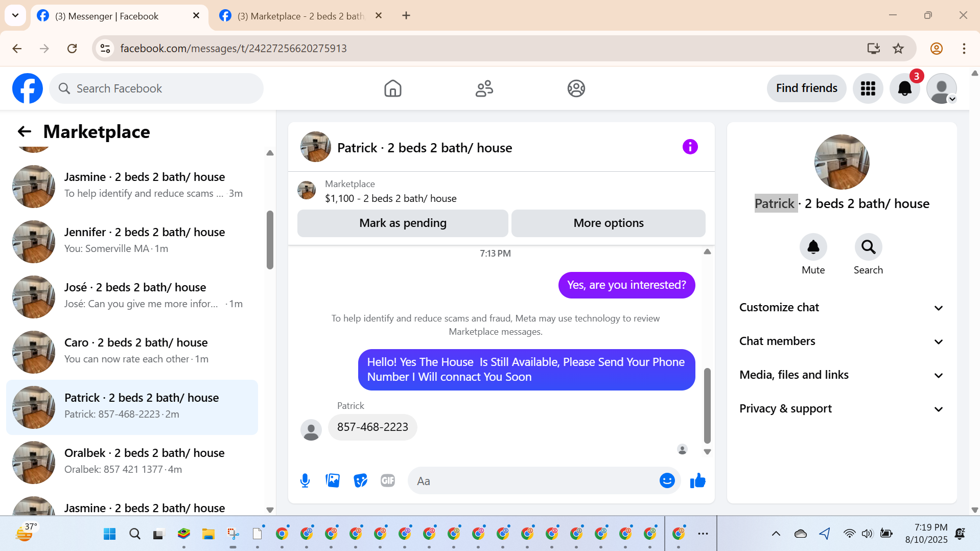Open conversation info purple icon
980x551 pixels.
[690, 147]
